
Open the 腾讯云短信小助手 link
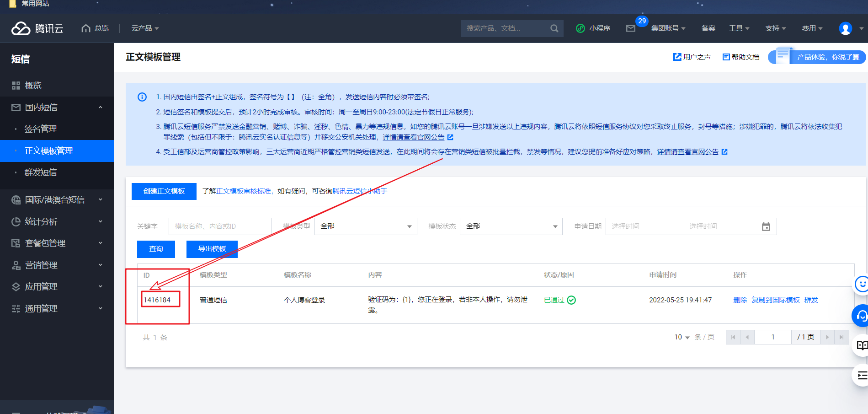[x=360, y=191]
